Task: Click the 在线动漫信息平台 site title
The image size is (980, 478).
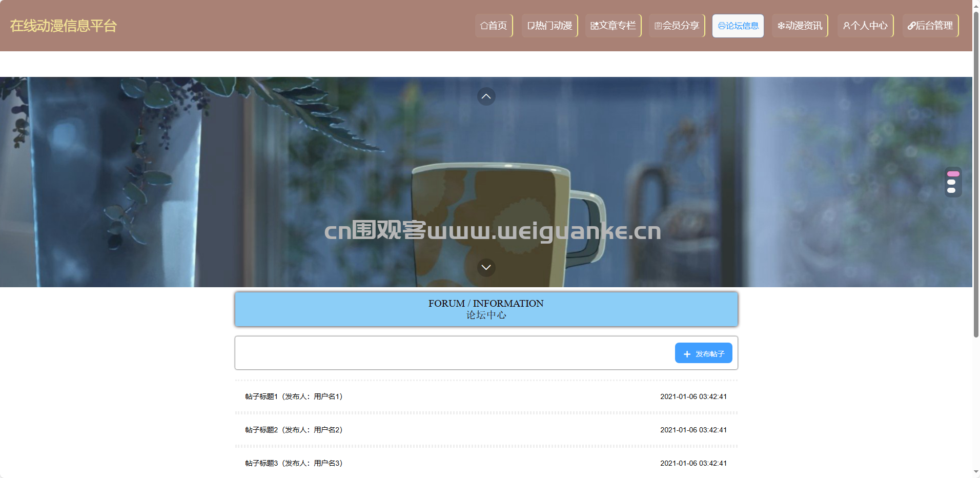Action: 64,26
